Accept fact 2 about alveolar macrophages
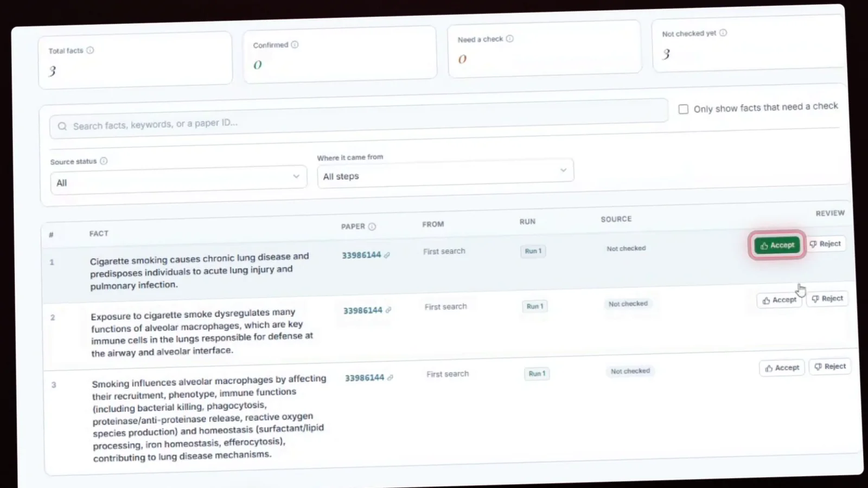Viewport: 868px width, 488px height. [779, 300]
